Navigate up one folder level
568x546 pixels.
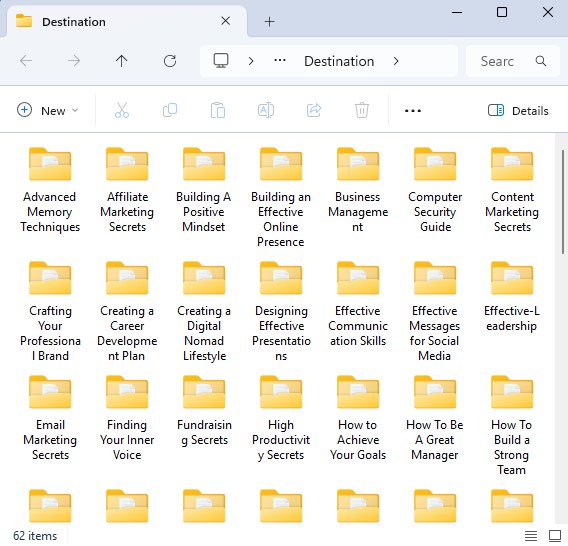122,61
